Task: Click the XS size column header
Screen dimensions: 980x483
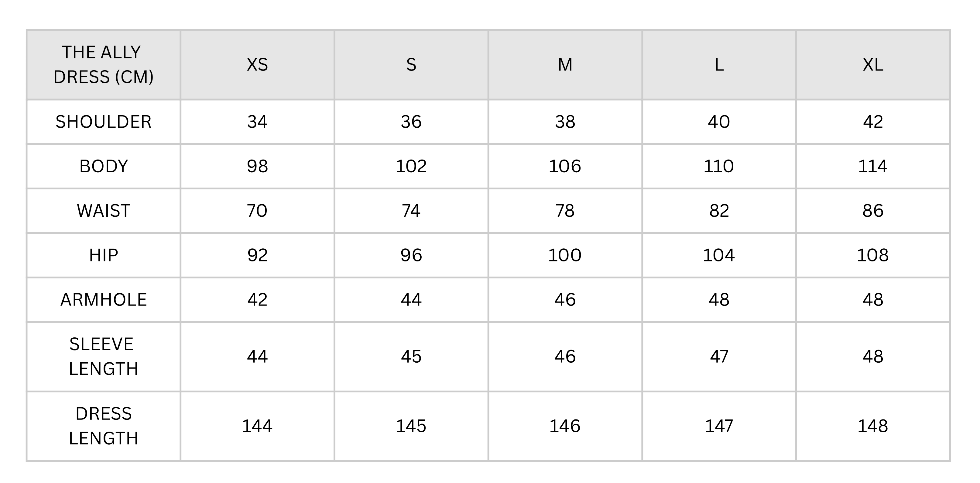Action: point(257,65)
